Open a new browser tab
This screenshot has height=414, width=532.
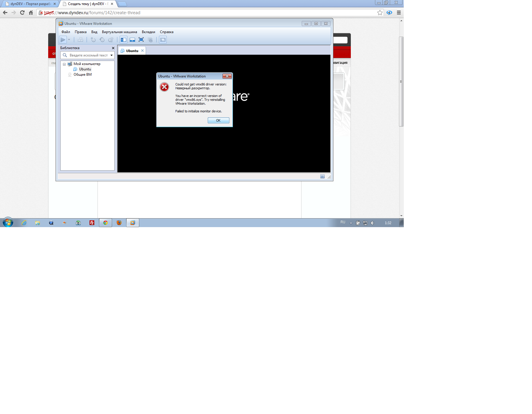(x=122, y=4)
